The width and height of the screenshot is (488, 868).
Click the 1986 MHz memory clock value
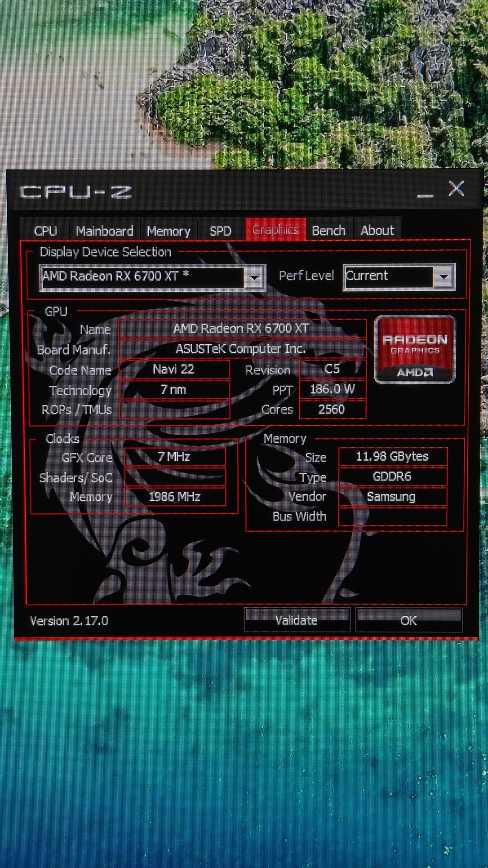point(175,497)
